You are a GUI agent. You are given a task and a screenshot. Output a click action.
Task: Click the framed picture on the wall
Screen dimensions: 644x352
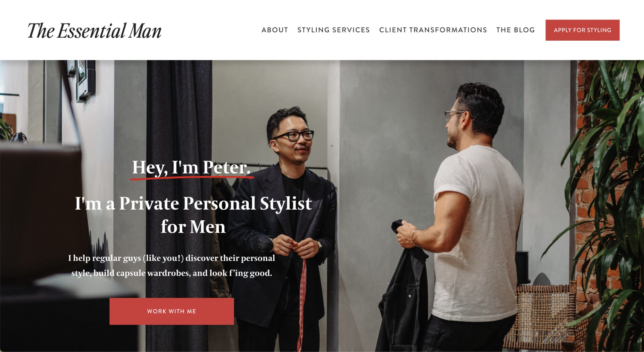click(86, 81)
